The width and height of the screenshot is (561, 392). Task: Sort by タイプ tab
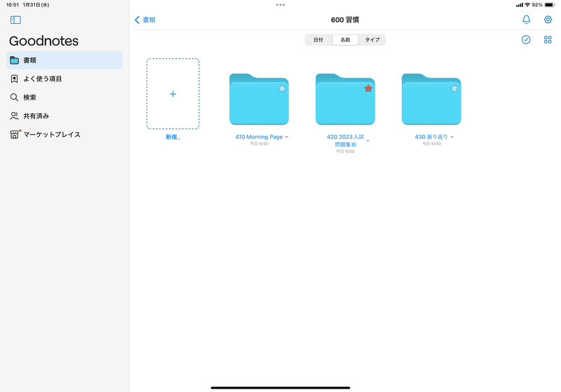[x=372, y=40]
